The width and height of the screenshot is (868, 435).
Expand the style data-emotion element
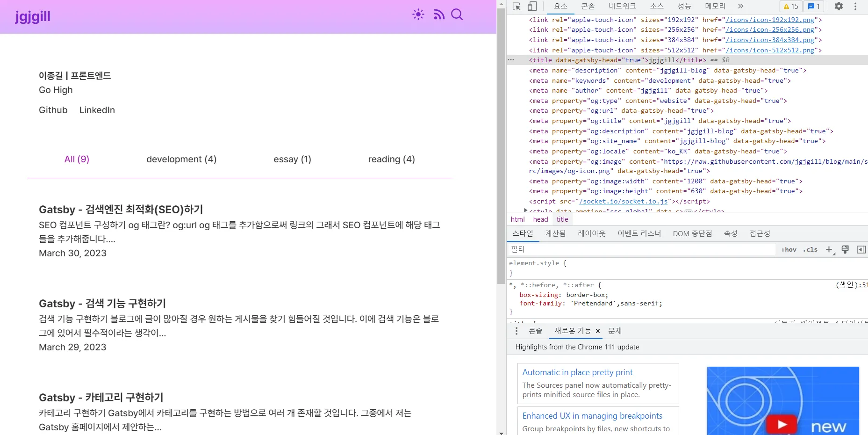525,210
